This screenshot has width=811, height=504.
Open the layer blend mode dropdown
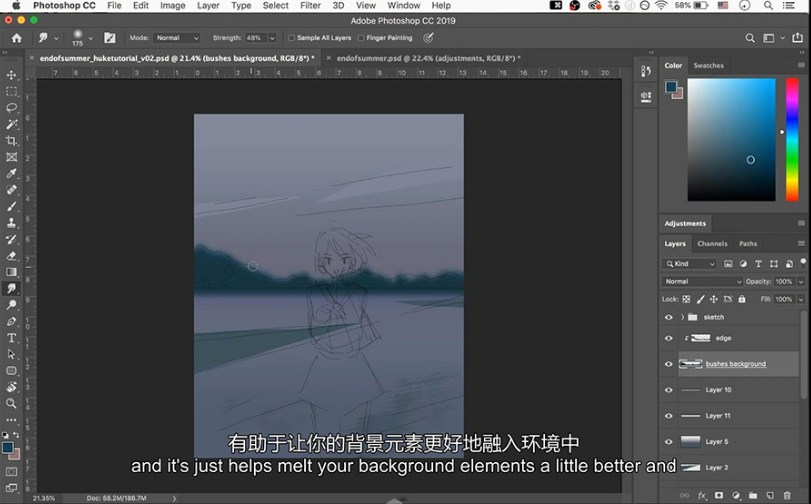click(x=702, y=281)
